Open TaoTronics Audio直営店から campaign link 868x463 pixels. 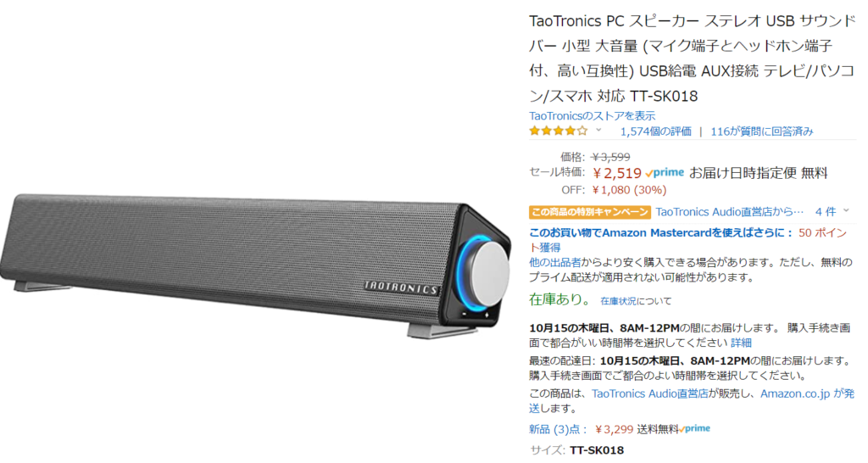pos(729,211)
